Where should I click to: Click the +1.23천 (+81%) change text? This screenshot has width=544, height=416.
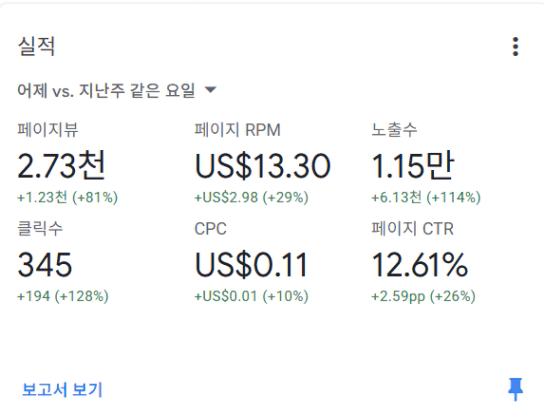coord(68,197)
